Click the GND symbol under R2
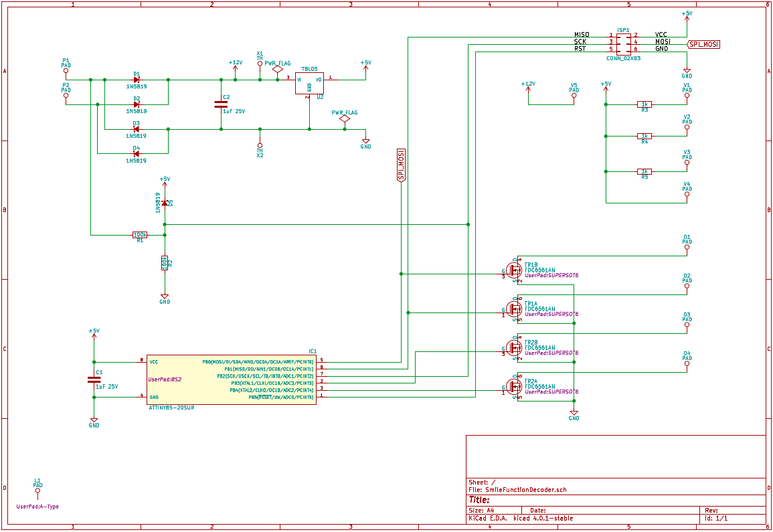This screenshot has width=773, height=532. point(165,297)
